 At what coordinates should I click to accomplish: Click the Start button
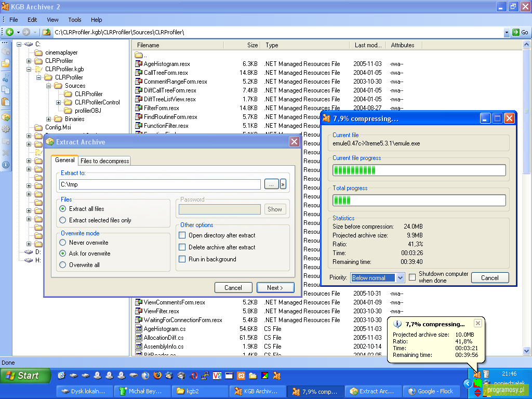pos(25,376)
